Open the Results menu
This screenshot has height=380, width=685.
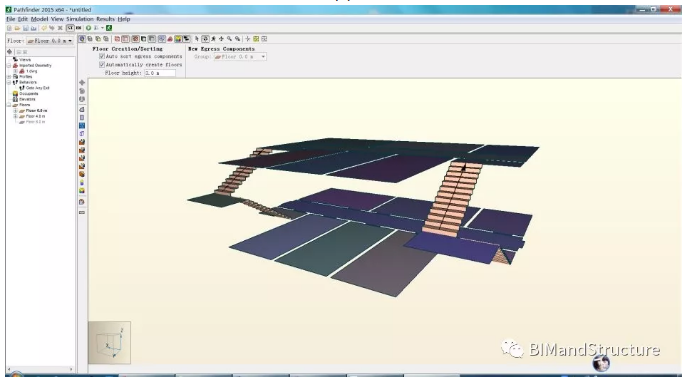coord(105,19)
